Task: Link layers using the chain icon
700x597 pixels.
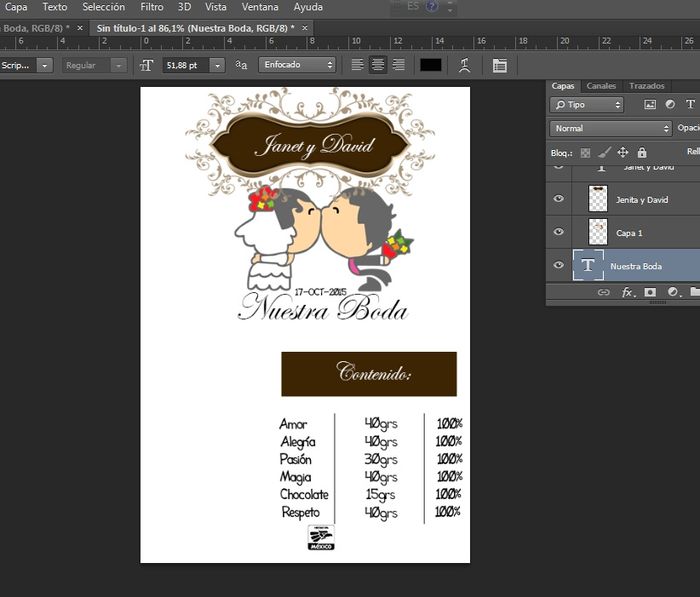Action: pyautogui.click(x=603, y=292)
